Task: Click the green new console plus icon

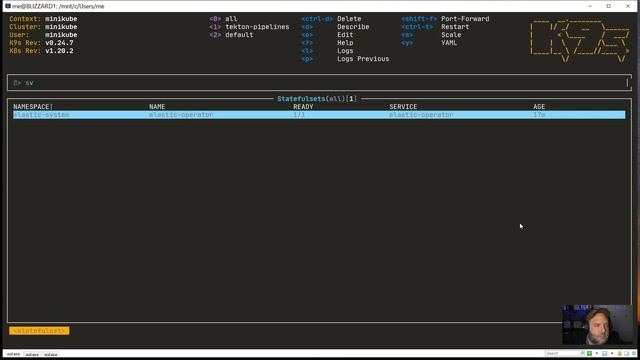Action: click(x=589, y=353)
